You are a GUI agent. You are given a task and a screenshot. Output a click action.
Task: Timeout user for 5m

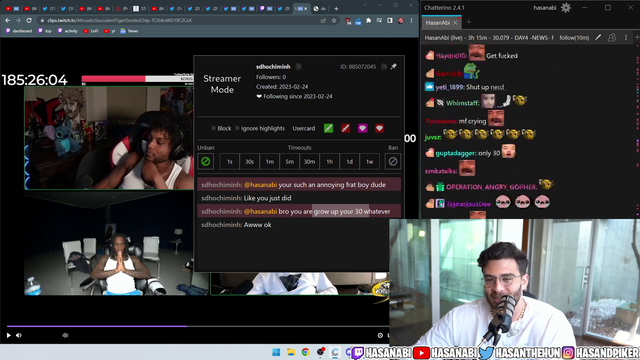(x=289, y=162)
